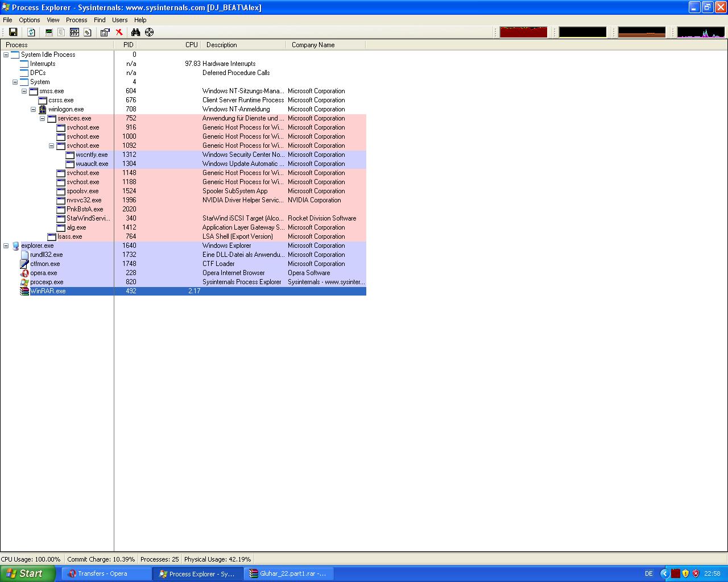728x582 pixels.
Task: Open the System Information graph icon
Action: tap(49, 32)
